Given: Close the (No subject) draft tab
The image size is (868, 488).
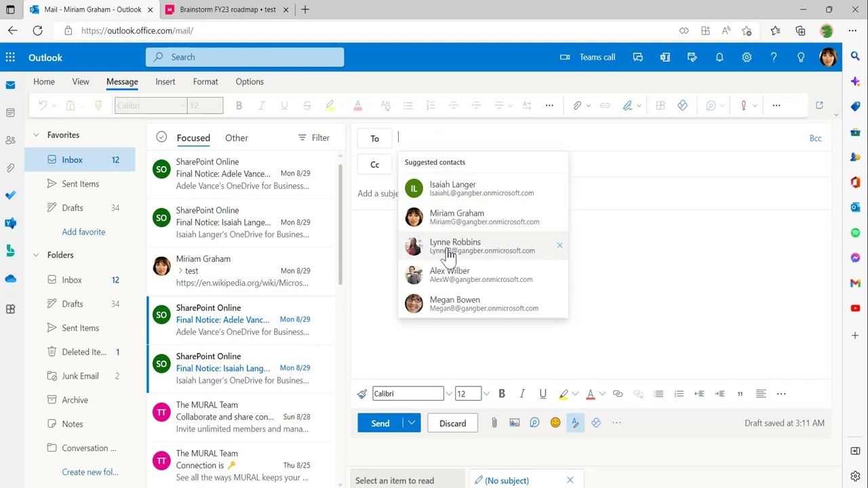Looking at the screenshot, I should point(570,480).
